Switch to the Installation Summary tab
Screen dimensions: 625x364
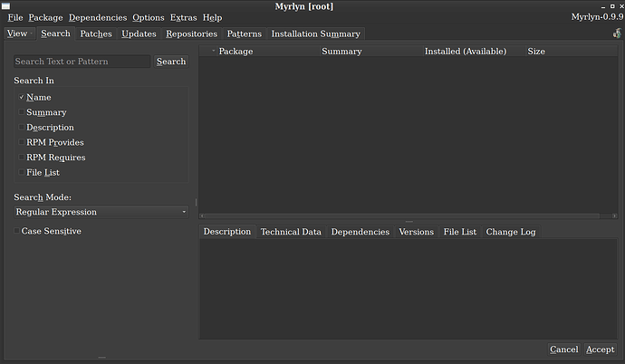coord(315,34)
